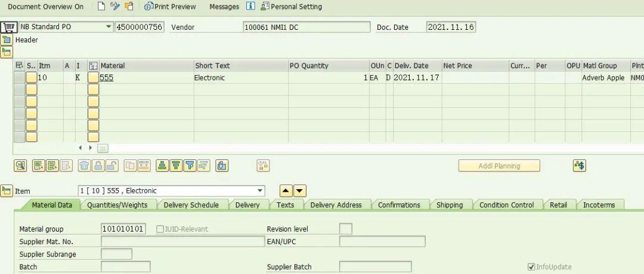Viewport: 644px width, 274px height.
Task: Click table horizontal scroll right arrow
Action: point(91,147)
